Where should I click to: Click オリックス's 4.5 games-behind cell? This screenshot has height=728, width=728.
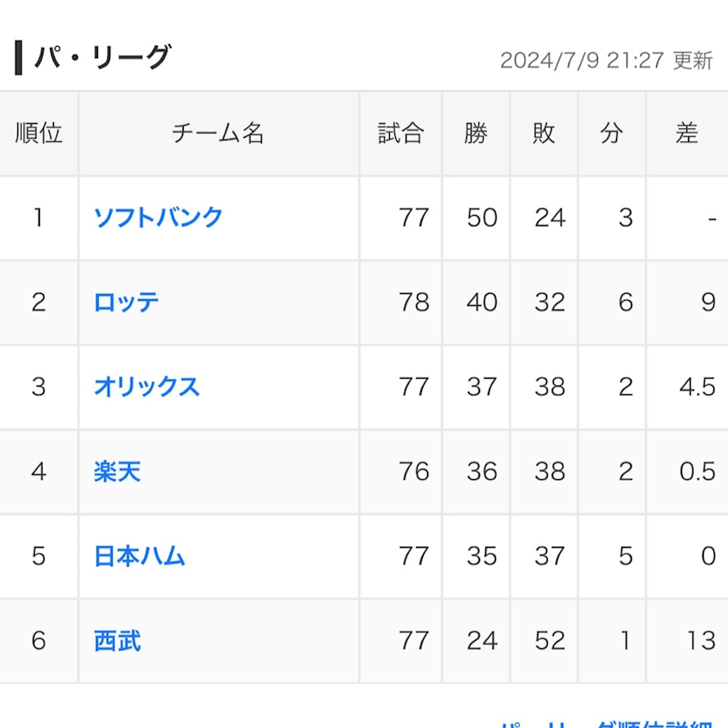pyautogui.click(x=697, y=387)
